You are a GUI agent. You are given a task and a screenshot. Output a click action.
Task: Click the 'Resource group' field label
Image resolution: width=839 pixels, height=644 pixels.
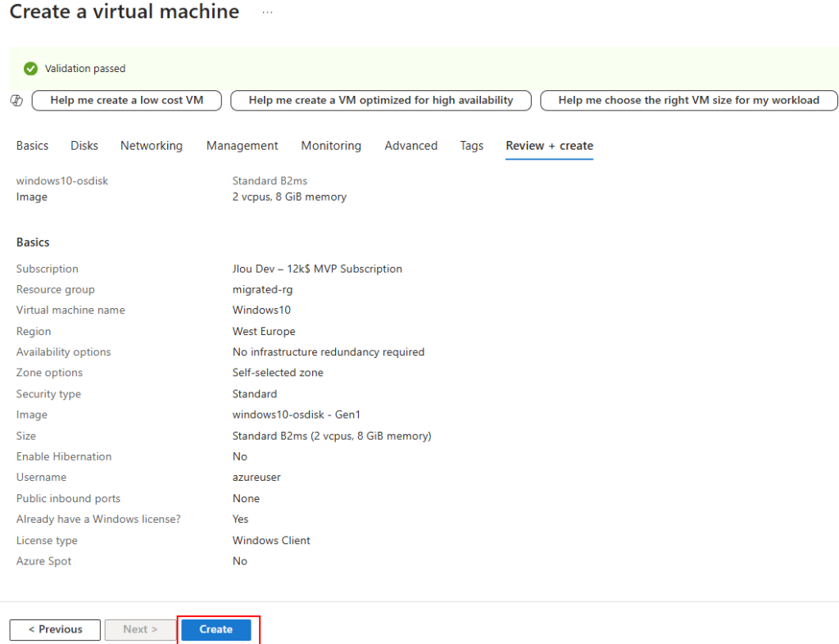click(55, 289)
